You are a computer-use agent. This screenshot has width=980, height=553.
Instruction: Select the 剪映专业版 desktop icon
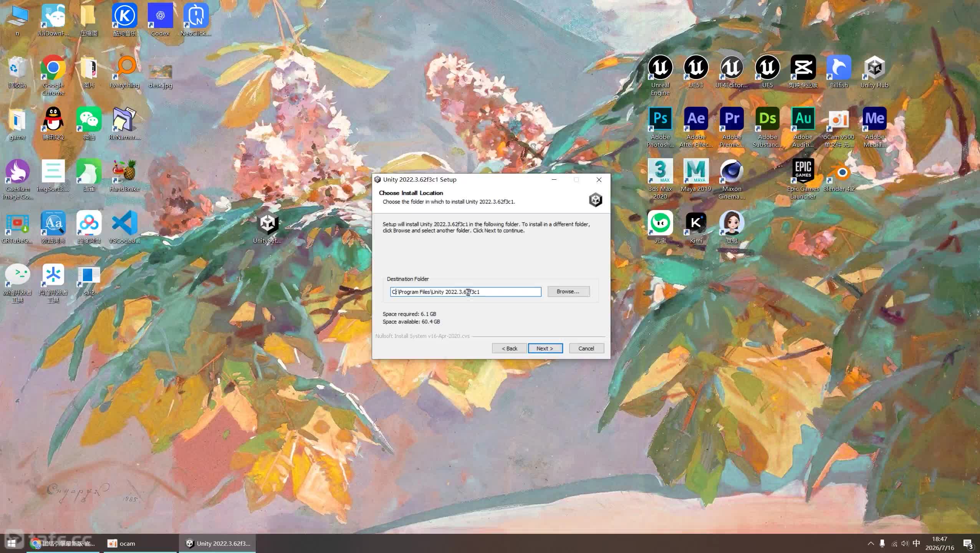click(x=803, y=73)
